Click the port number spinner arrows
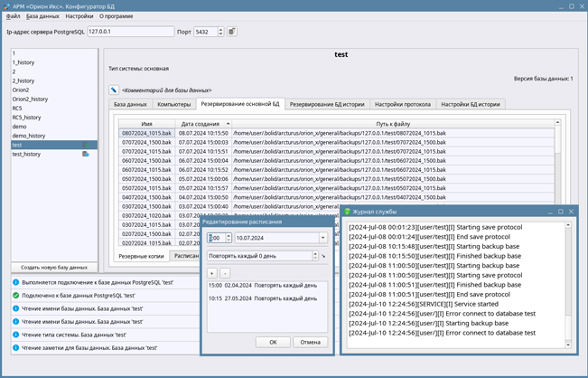The height and width of the screenshot is (378, 588). (221, 32)
